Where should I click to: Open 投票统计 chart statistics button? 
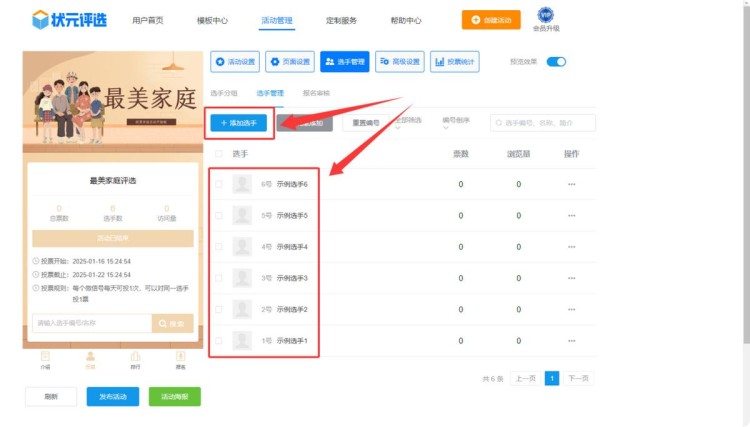click(454, 62)
